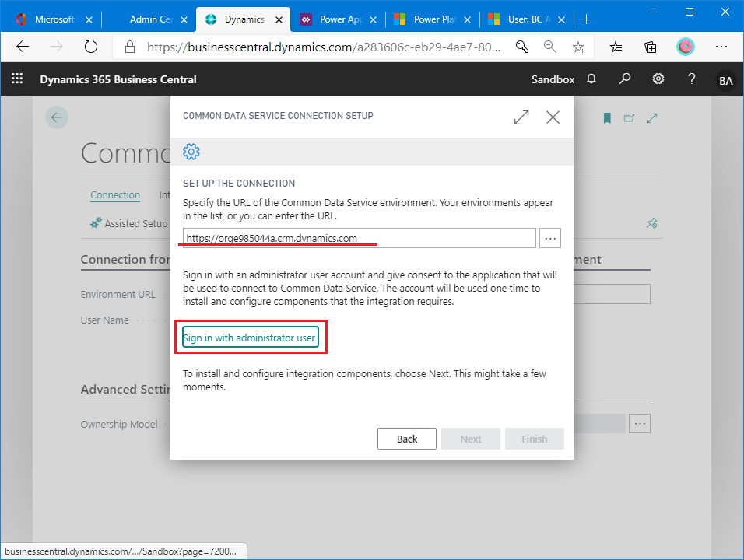Screen dimensions: 744x560
Task: Open a new browser tab
Action: tap(587, 19)
